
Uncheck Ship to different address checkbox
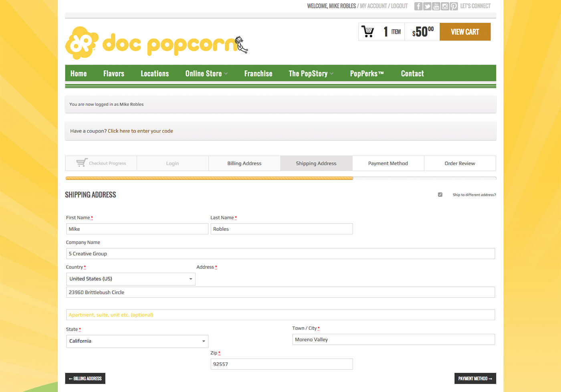click(440, 194)
